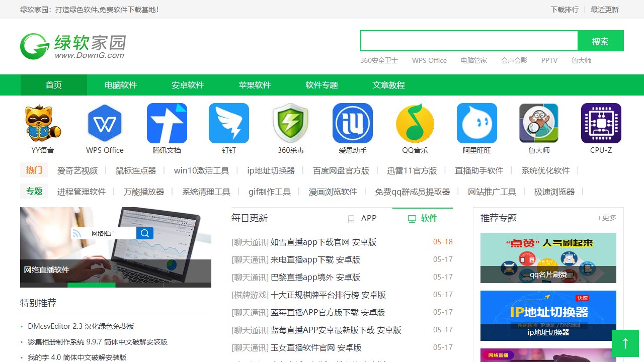Viewport: 644px width, 362px height.
Task: Open the 极速浏览器 topic link
Action: point(554,192)
